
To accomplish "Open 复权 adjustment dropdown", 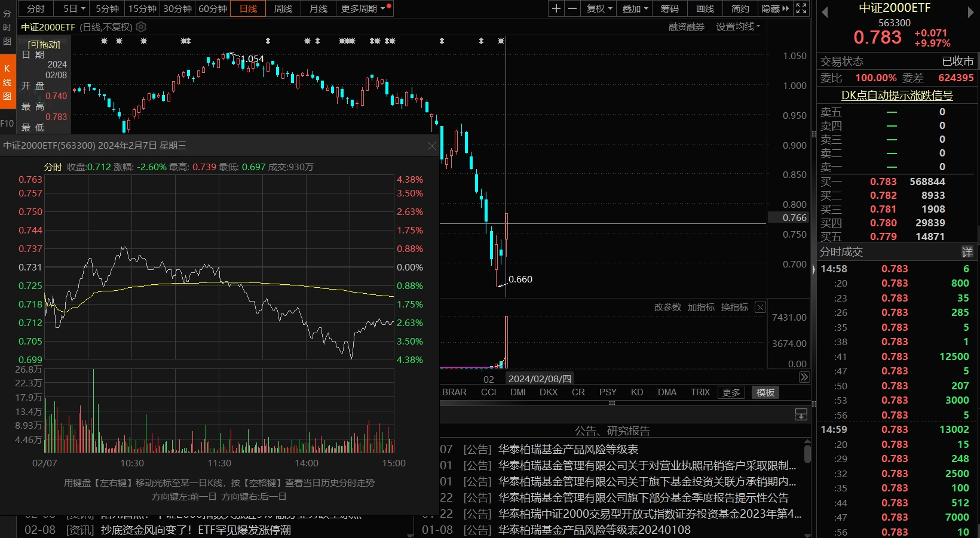I will 599,8.
